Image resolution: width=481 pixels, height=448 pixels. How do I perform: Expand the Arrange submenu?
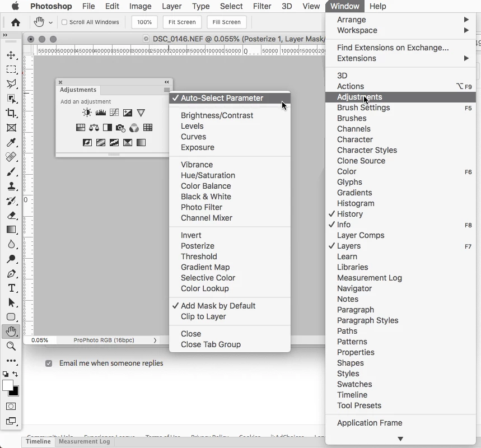pos(400,20)
